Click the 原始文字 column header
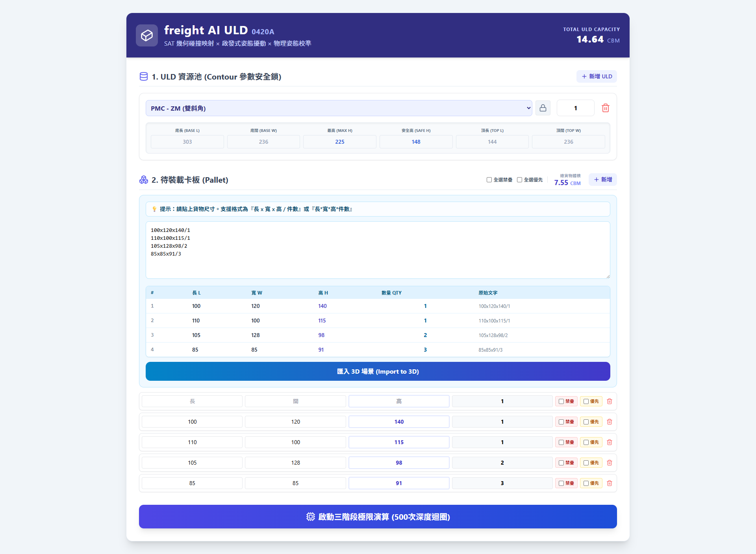 tap(488, 293)
